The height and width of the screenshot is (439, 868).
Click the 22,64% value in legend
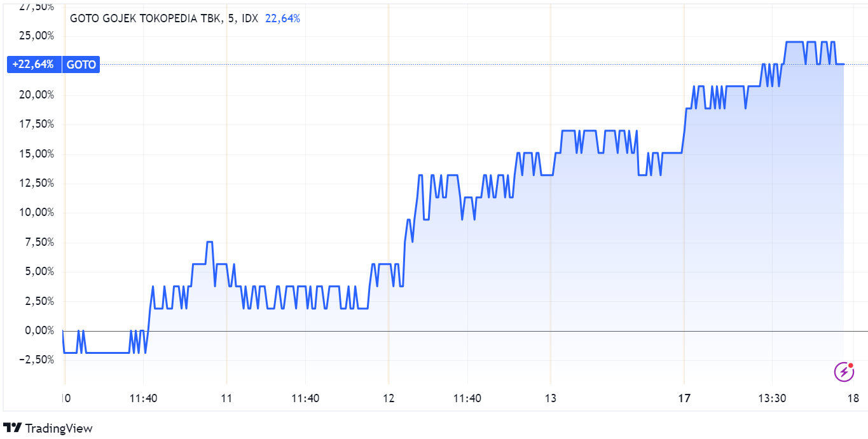pyautogui.click(x=282, y=18)
